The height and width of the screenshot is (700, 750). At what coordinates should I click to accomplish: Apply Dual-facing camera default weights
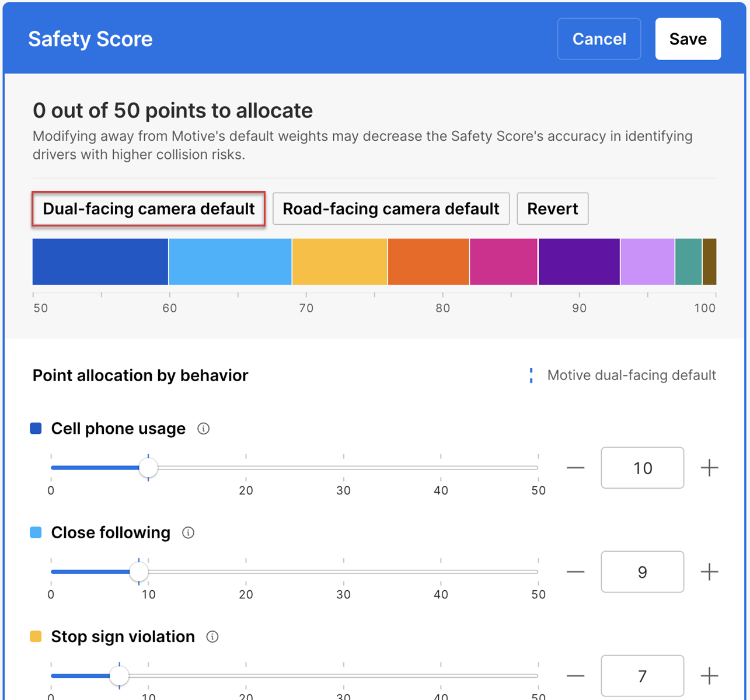[x=149, y=209]
